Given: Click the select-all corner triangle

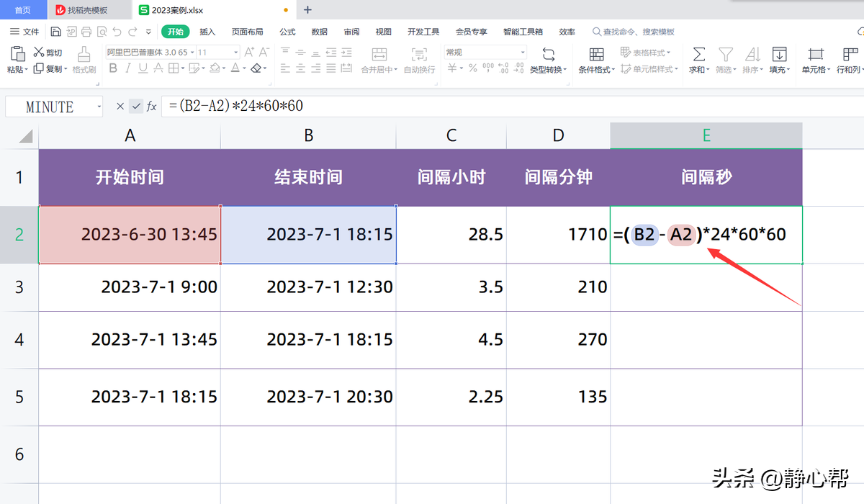Looking at the screenshot, I should click(x=24, y=136).
